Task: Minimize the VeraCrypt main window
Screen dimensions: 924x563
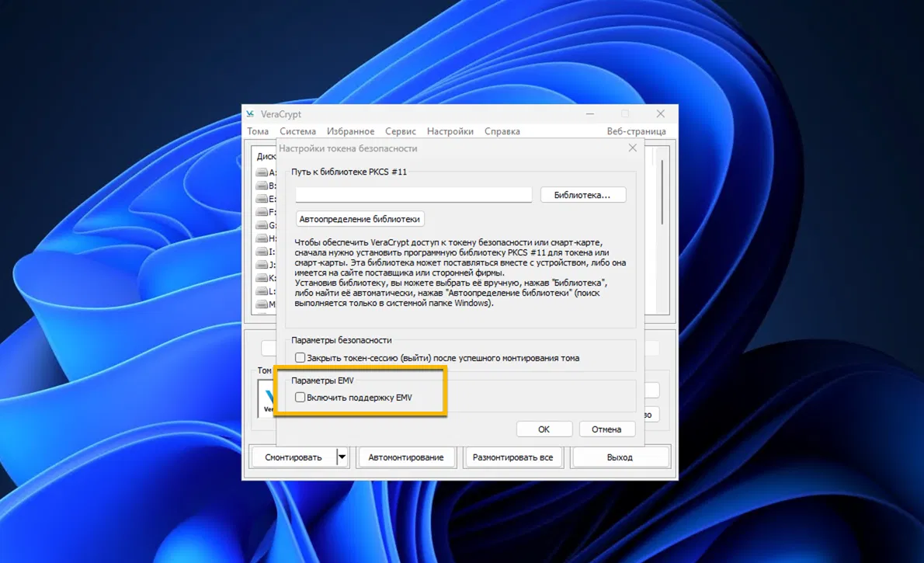Action: 590,114
